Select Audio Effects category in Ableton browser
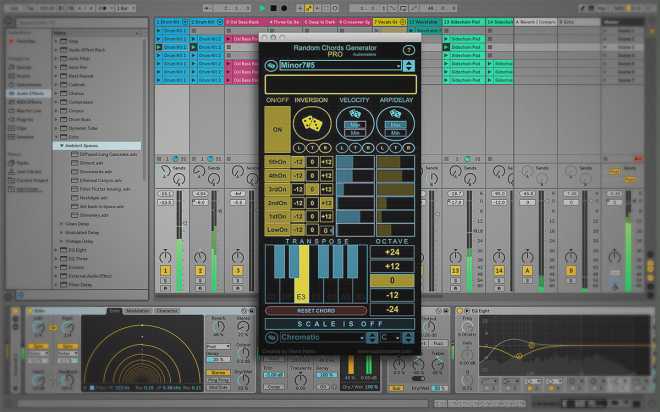Viewport: 660px width, 412px height. coord(26,93)
